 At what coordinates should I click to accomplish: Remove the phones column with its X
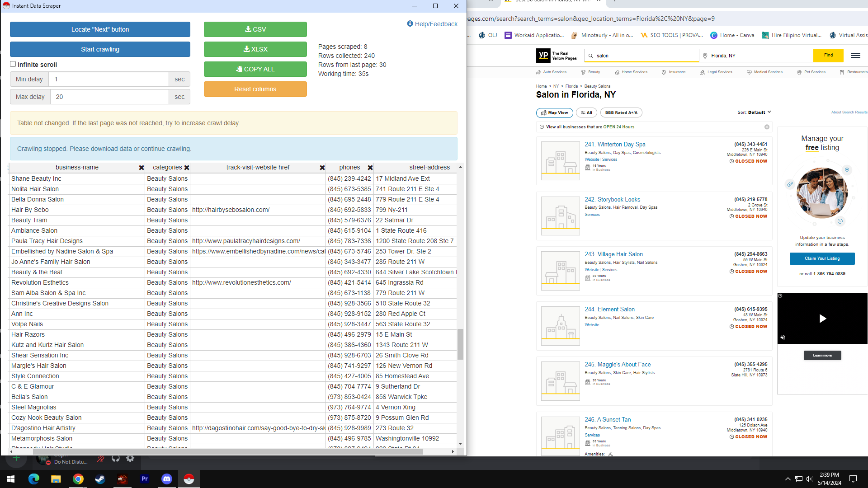pyautogui.click(x=370, y=168)
